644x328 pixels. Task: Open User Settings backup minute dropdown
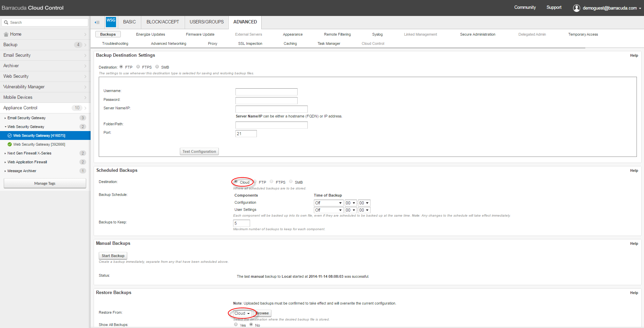tap(364, 210)
